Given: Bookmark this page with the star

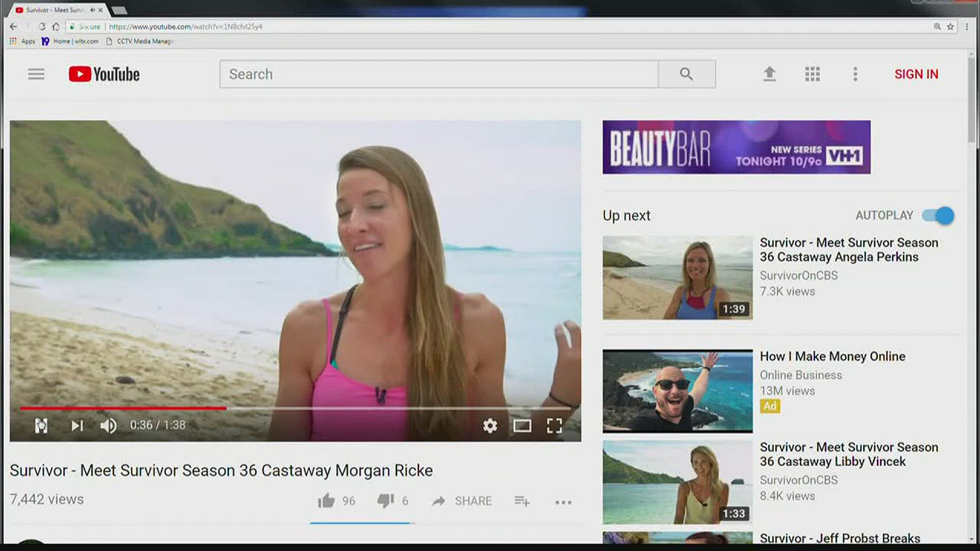Looking at the screenshot, I should [x=950, y=27].
